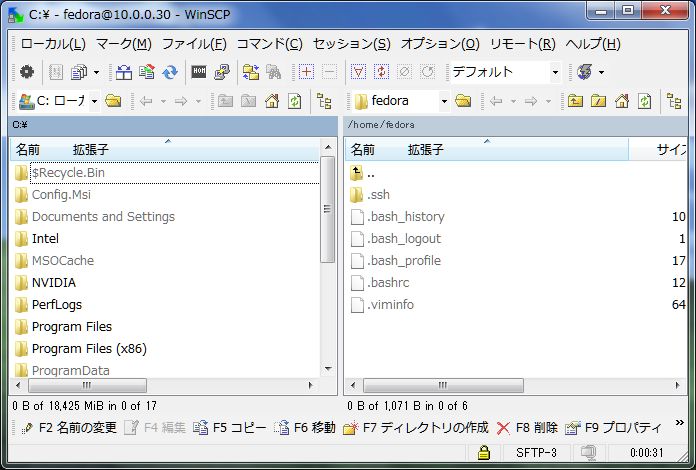The width and height of the screenshot is (696, 470).
Task: Open the black console terminal icon
Action: pyautogui.click(x=198, y=72)
